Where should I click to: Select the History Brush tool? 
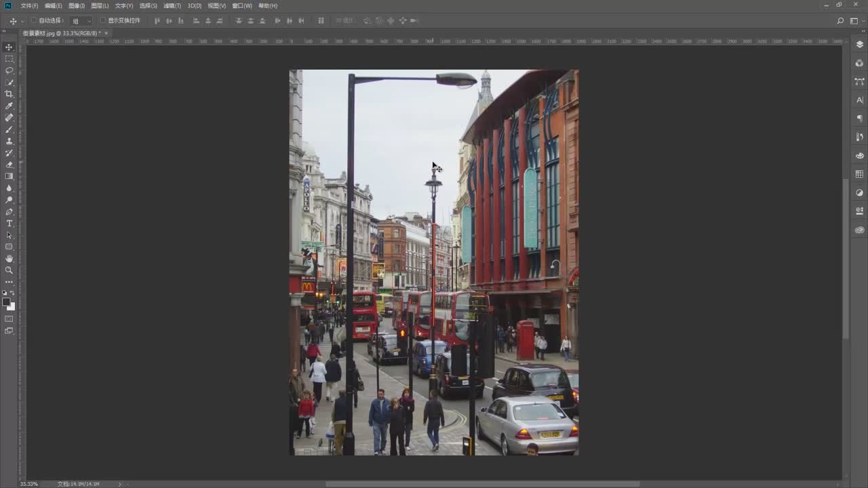tap(9, 152)
